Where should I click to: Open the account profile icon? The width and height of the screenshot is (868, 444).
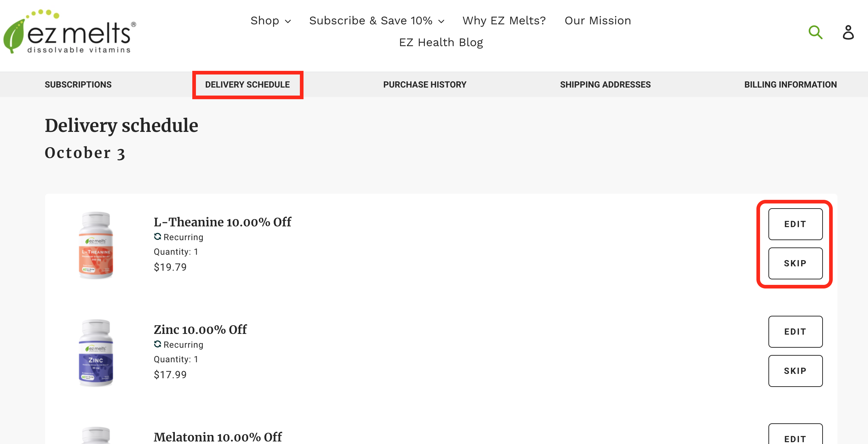(848, 32)
